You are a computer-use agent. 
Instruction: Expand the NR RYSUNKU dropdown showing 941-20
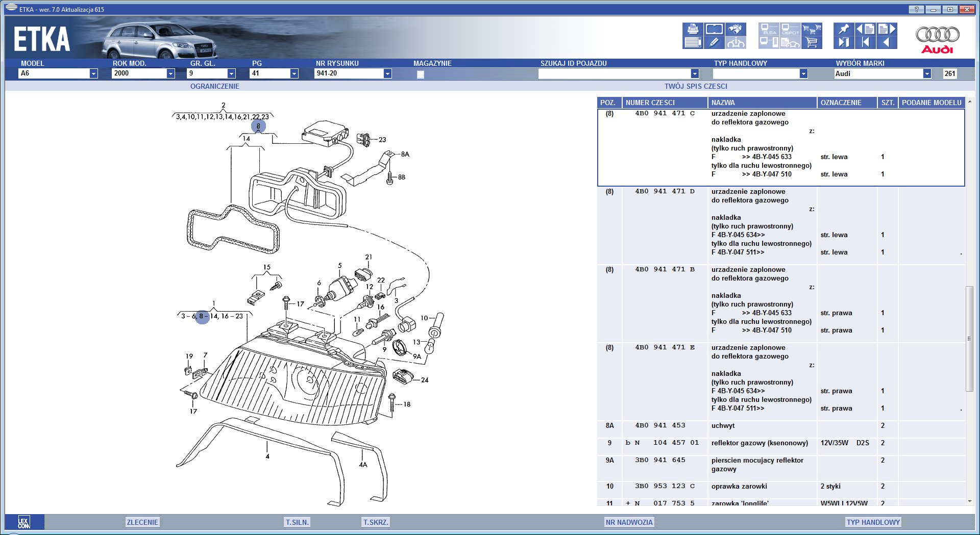click(x=387, y=73)
